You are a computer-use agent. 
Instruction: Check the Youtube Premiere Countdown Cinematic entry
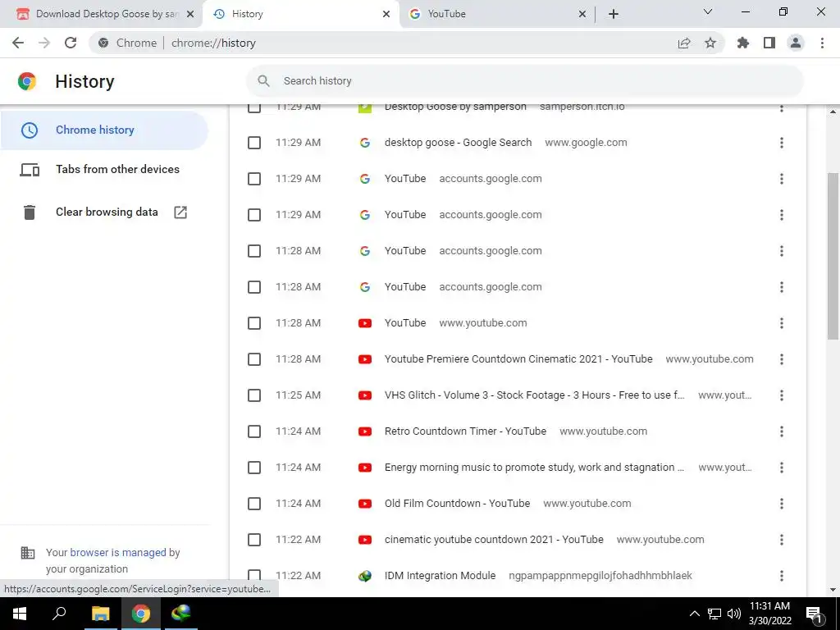[x=254, y=359]
